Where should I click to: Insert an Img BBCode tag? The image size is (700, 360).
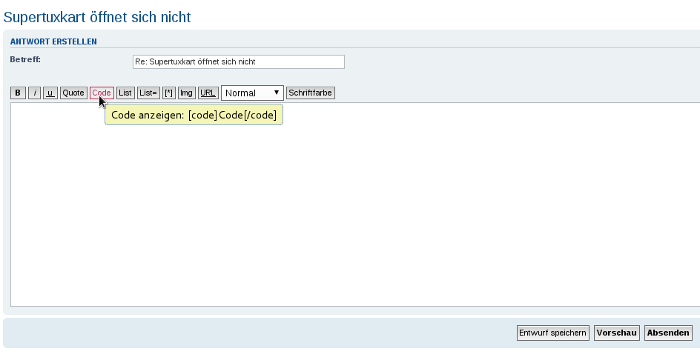pyautogui.click(x=187, y=93)
